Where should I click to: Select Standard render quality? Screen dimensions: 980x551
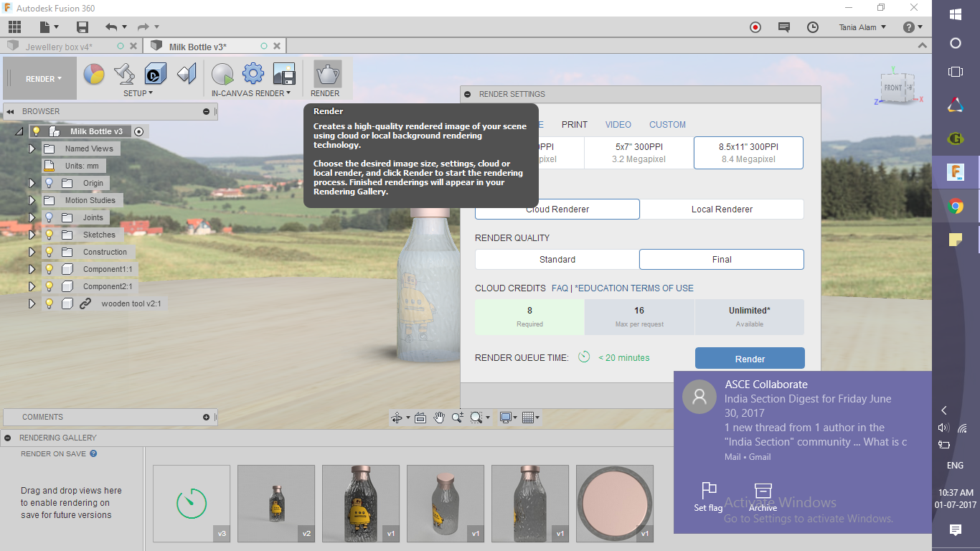557,260
